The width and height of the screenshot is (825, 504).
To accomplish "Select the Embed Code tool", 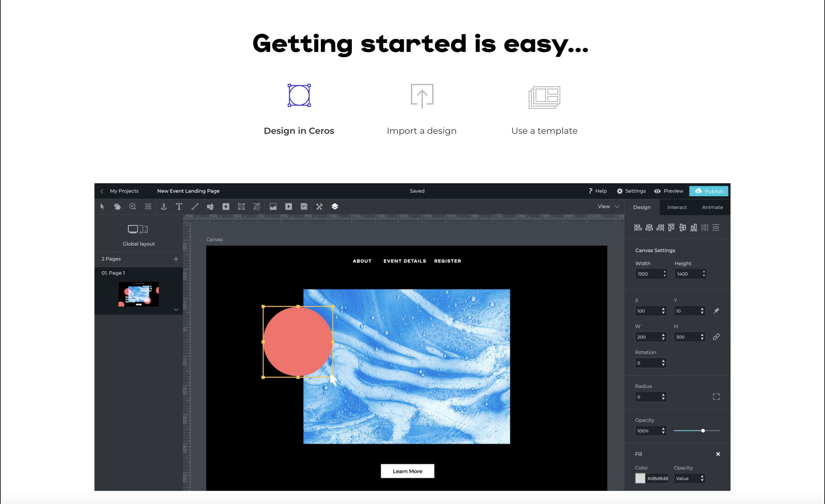I will pyautogui.click(x=303, y=206).
